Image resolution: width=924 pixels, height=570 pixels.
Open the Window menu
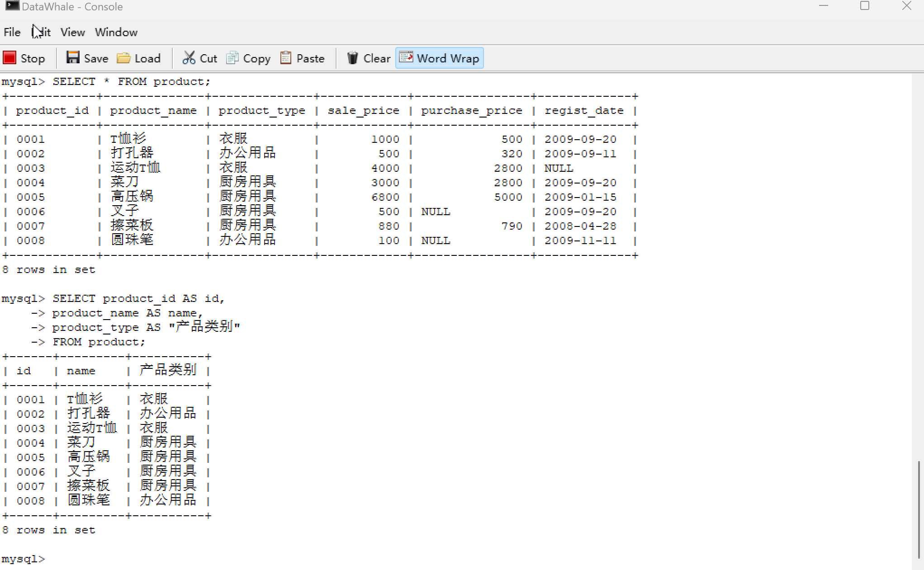[116, 33]
